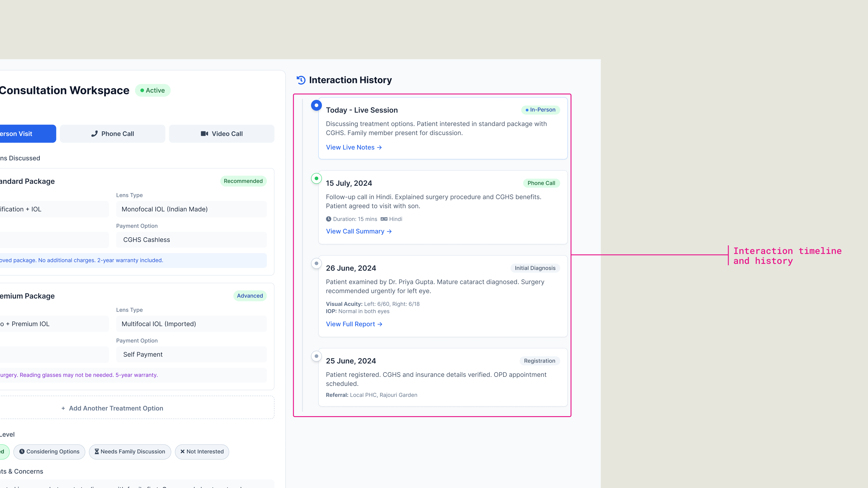This screenshot has height=488, width=868.
Task: Open the Standard Package procedure IOL field
Action: tap(54, 209)
